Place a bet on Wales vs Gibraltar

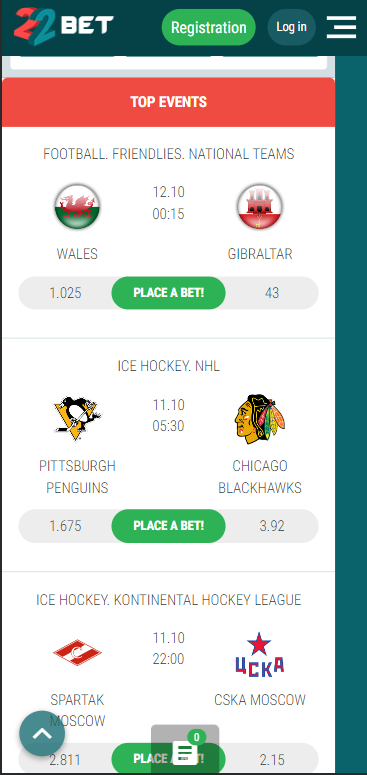[x=168, y=293]
